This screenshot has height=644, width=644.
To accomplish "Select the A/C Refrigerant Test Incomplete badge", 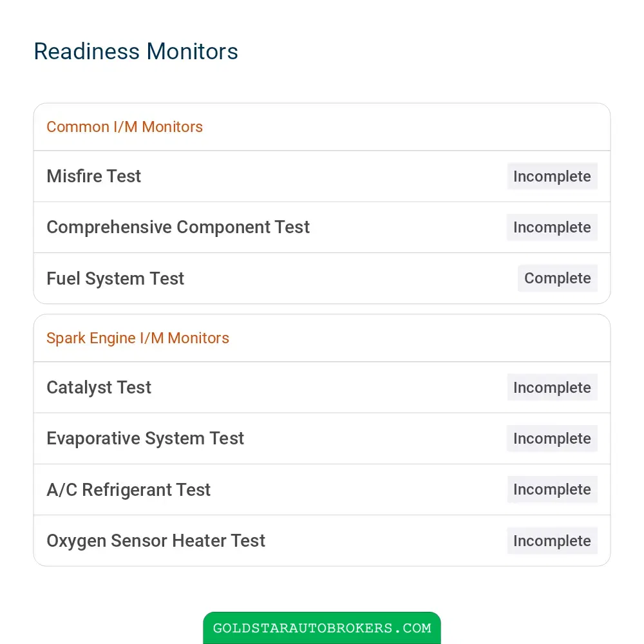I will click(x=552, y=489).
